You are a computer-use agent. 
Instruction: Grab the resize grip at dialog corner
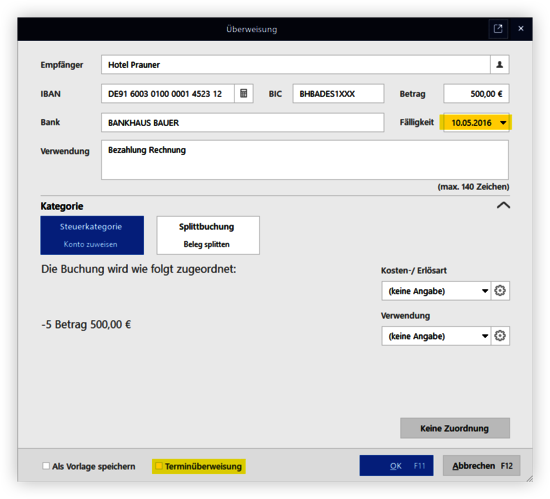point(530,478)
